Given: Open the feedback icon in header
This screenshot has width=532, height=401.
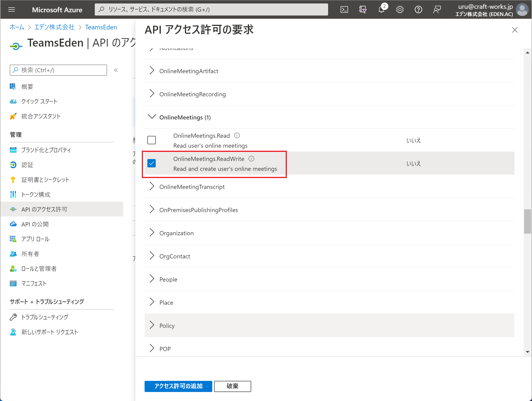Looking at the screenshot, I should pos(437,10).
